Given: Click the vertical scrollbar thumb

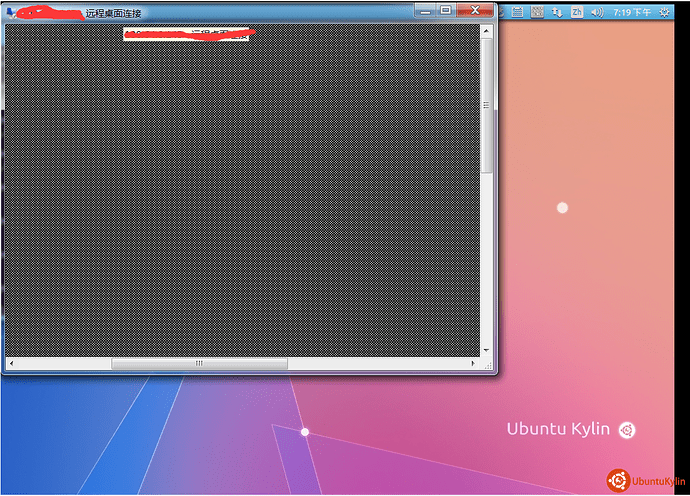Looking at the screenshot, I should [x=487, y=105].
